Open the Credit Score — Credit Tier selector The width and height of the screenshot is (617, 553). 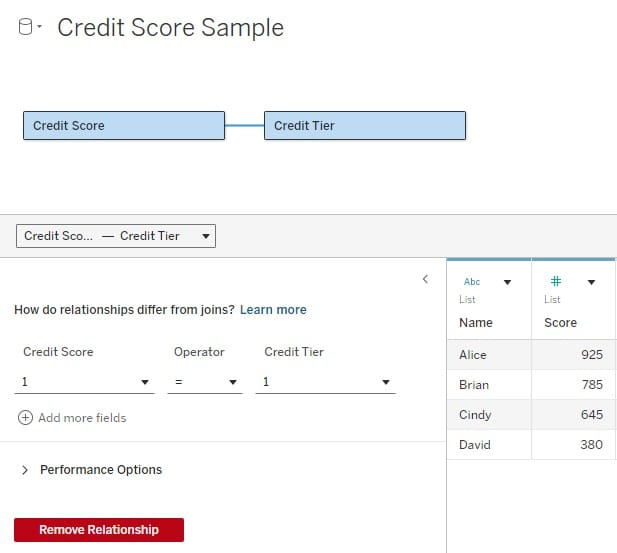[x=116, y=236]
